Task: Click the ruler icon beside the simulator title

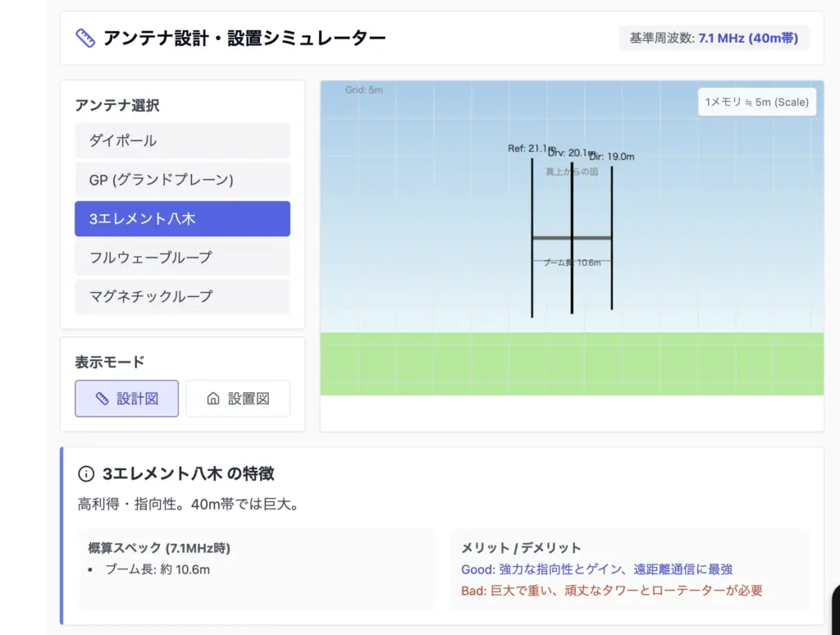Action: click(85, 38)
